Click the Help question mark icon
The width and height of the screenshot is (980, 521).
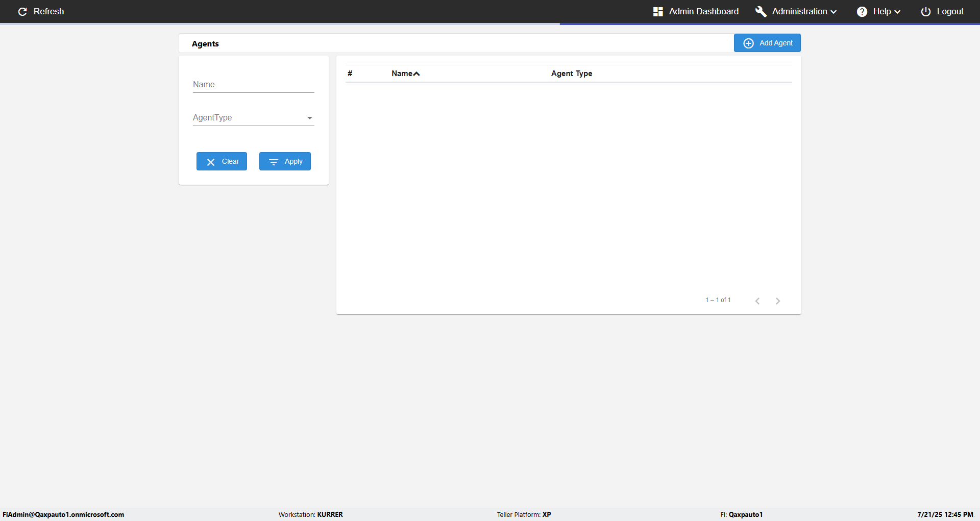862,11
